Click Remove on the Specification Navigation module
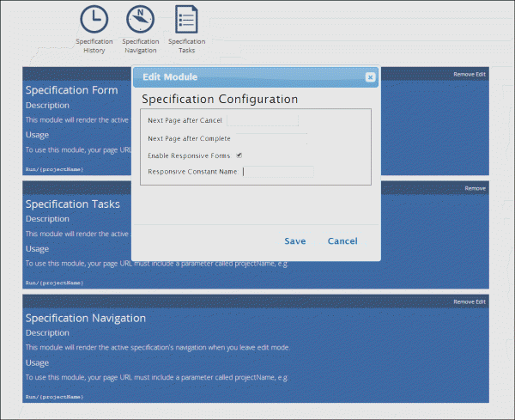The height and width of the screenshot is (420, 515). (463, 301)
